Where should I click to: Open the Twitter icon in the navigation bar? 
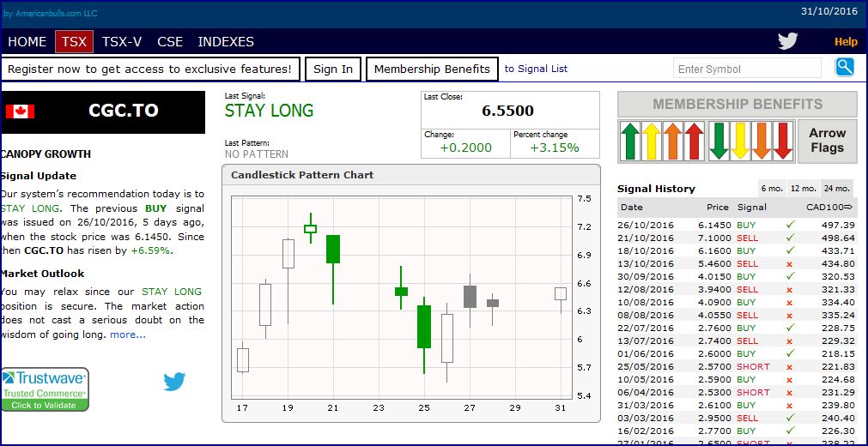(x=787, y=41)
